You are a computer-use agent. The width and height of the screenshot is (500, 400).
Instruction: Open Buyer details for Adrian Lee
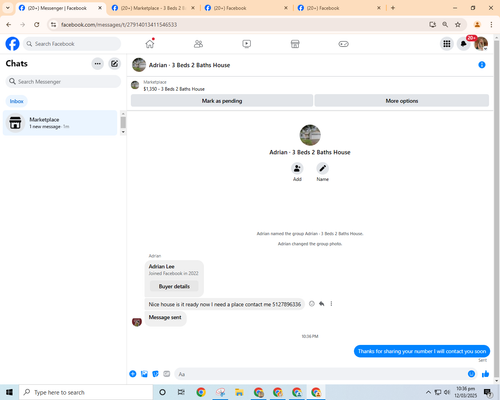point(174,286)
